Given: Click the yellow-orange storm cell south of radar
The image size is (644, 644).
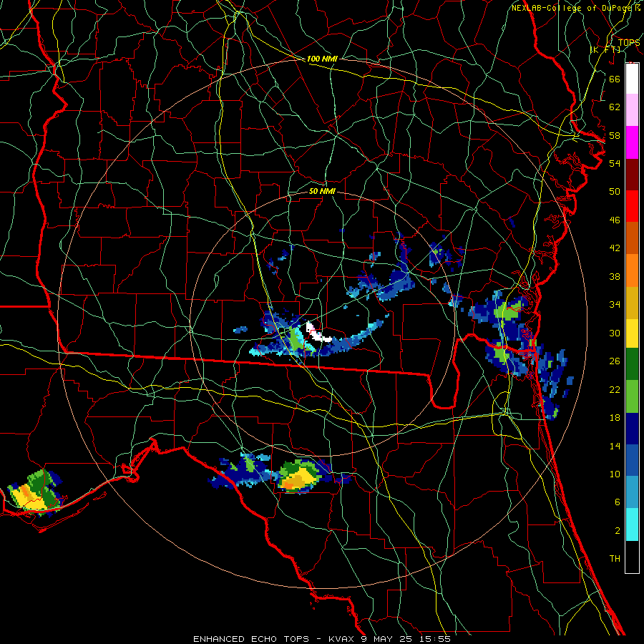Looking at the screenshot, I should (299, 478).
